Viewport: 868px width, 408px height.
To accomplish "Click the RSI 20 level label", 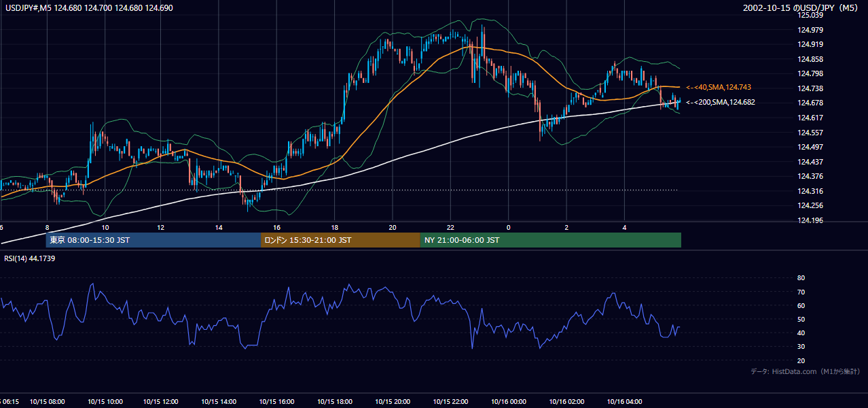I will pos(801,360).
